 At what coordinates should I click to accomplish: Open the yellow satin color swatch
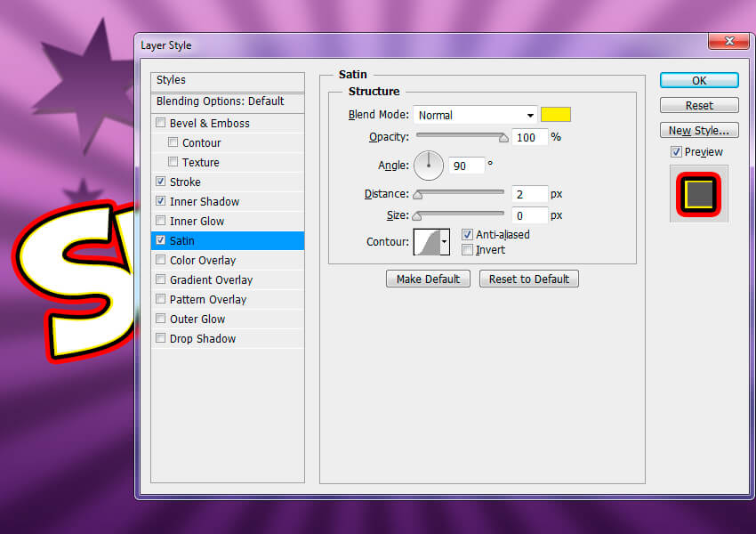(x=556, y=115)
